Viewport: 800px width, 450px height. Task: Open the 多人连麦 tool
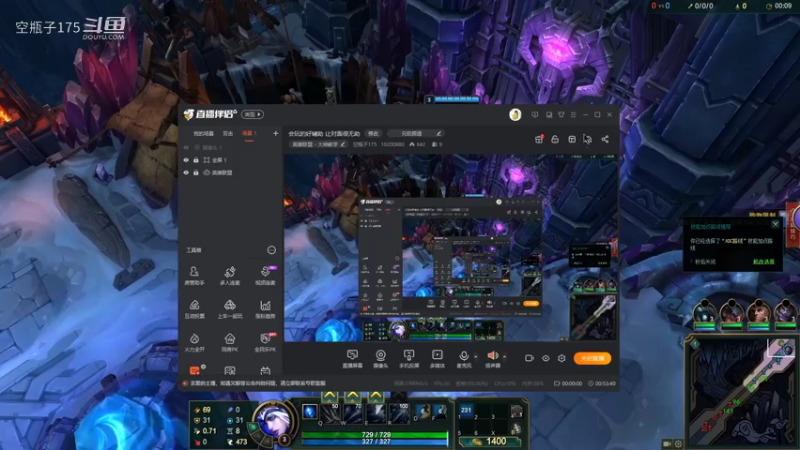coord(230,275)
